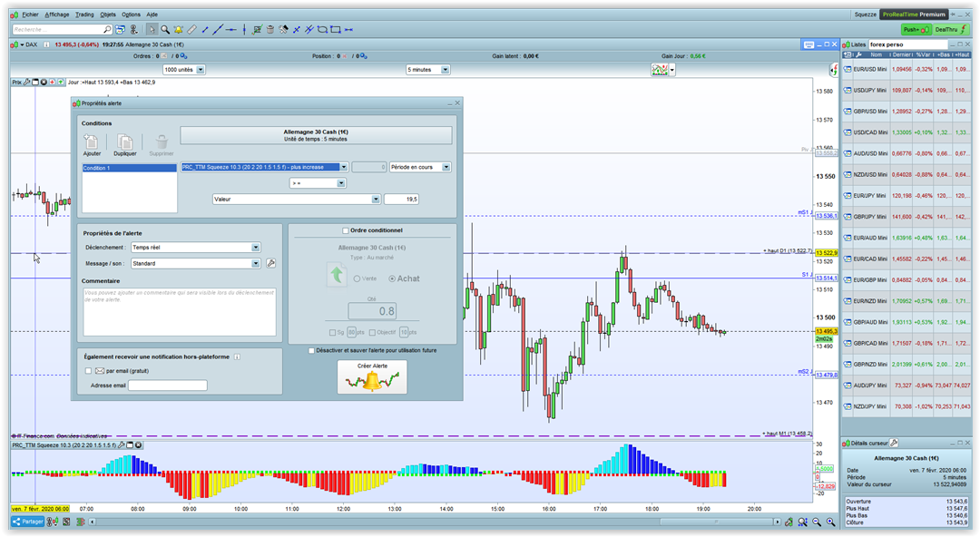
Task: Open the Options menu
Action: click(132, 15)
